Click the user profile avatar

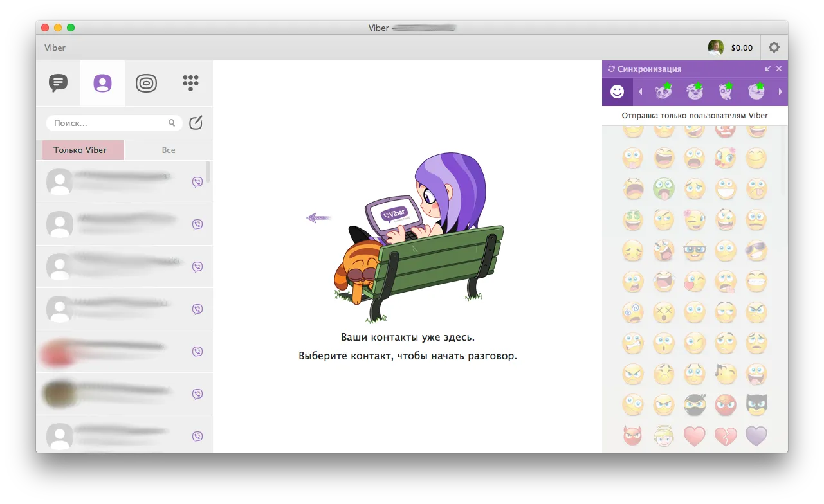pyautogui.click(x=715, y=48)
